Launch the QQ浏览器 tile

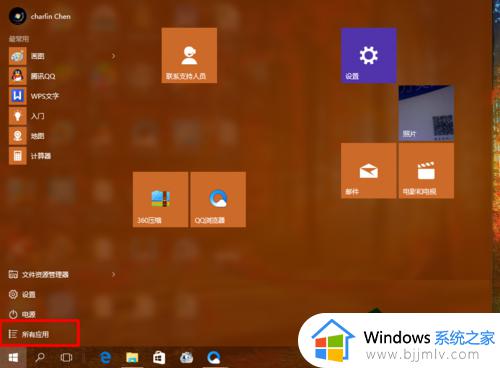[x=218, y=200]
